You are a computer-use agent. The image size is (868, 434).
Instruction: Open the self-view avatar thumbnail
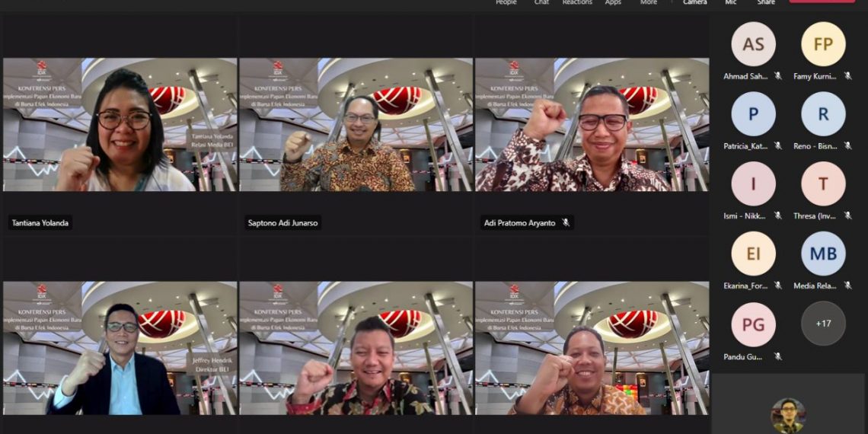click(788, 416)
